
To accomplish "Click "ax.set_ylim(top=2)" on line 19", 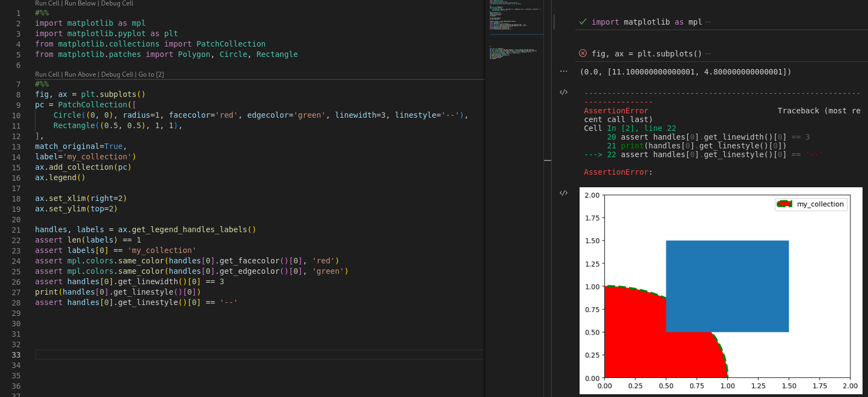I will coord(77,209).
